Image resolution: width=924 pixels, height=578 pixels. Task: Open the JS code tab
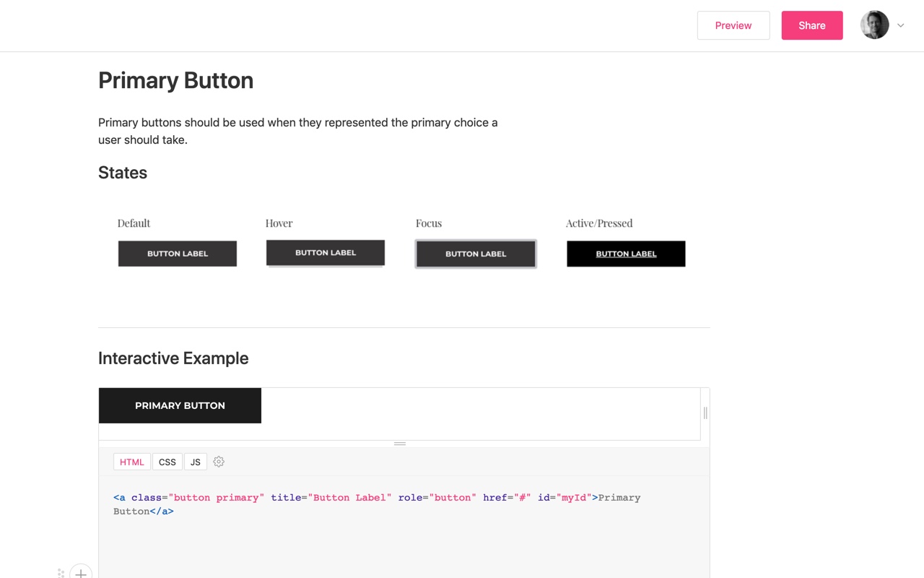196,462
